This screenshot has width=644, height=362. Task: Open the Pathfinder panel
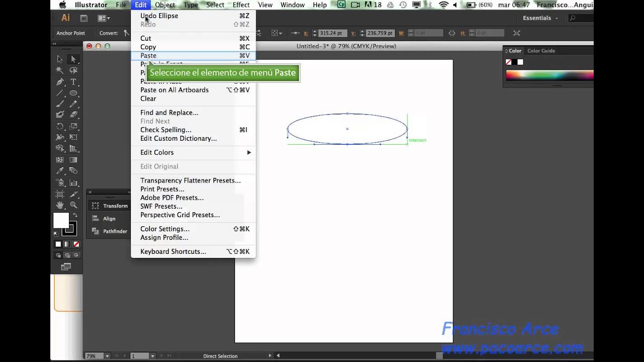pyautogui.click(x=110, y=231)
